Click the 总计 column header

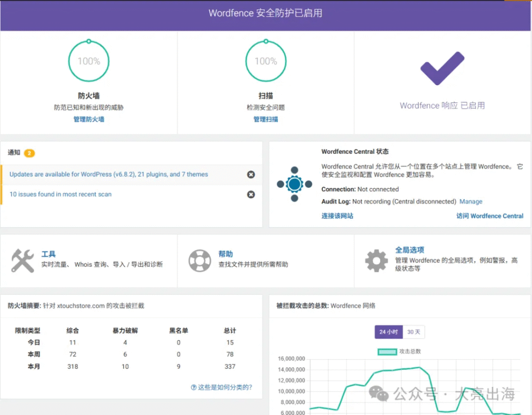(x=230, y=330)
